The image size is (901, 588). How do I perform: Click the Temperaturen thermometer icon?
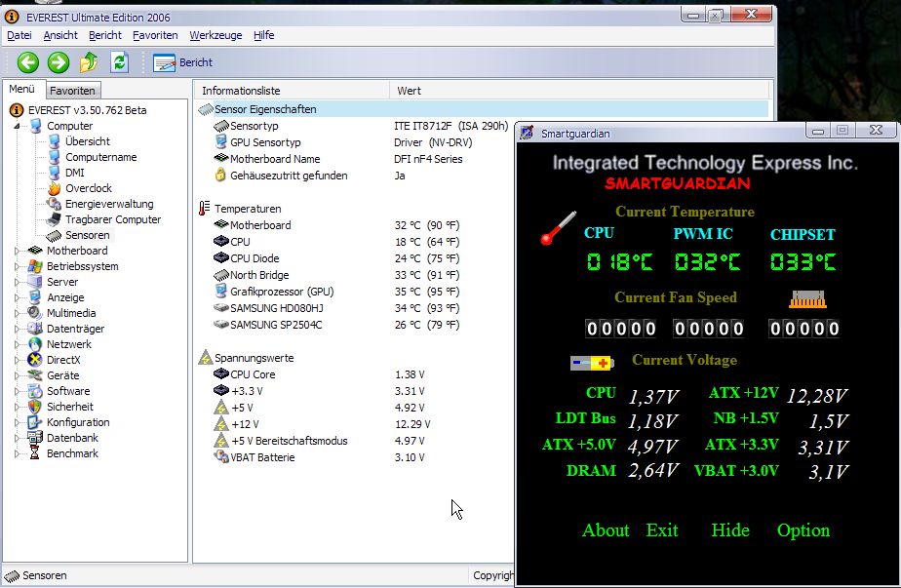tap(205, 208)
